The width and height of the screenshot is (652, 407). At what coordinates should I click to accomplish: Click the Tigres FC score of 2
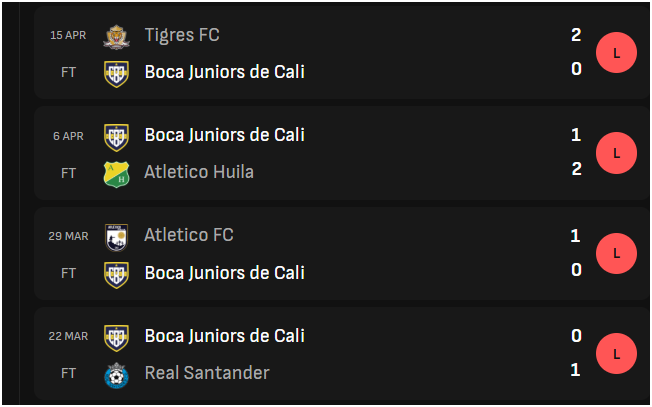click(576, 35)
